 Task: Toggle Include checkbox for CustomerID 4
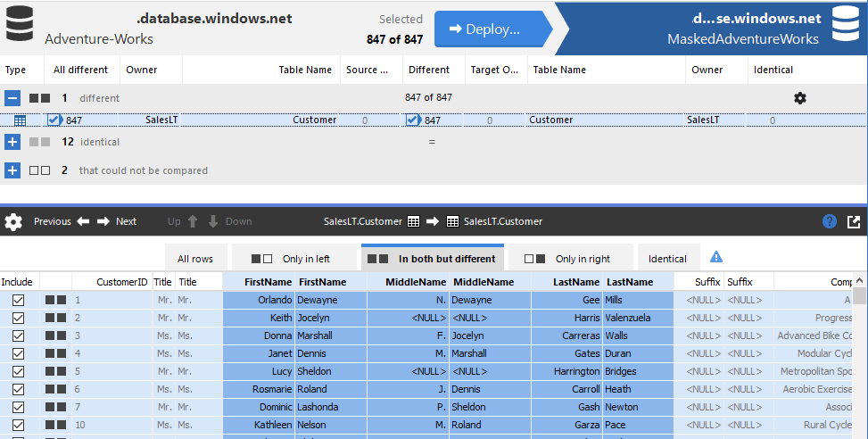tap(18, 353)
